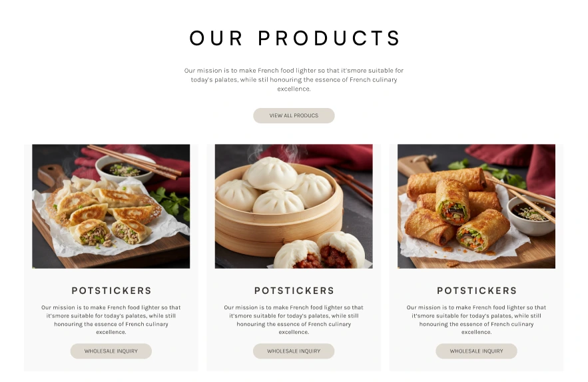
Task: Select the POTSTICKERS title below the spring rolls
Action: pyautogui.click(x=477, y=291)
